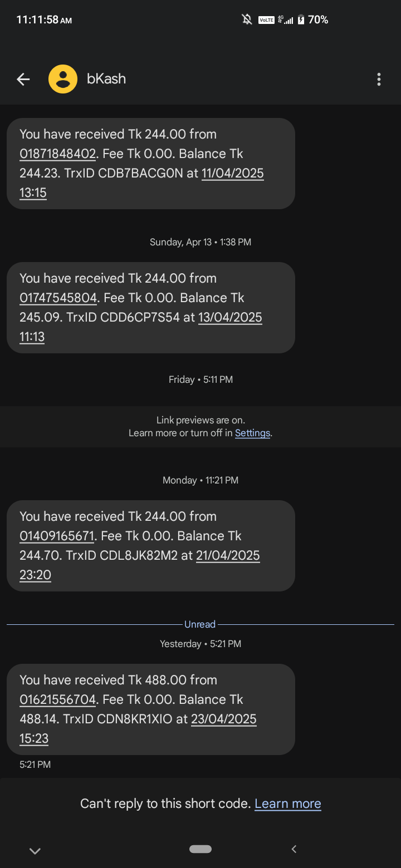The height and width of the screenshot is (868, 401).
Task: Tap the clock in status bar
Action: [44, 20]
